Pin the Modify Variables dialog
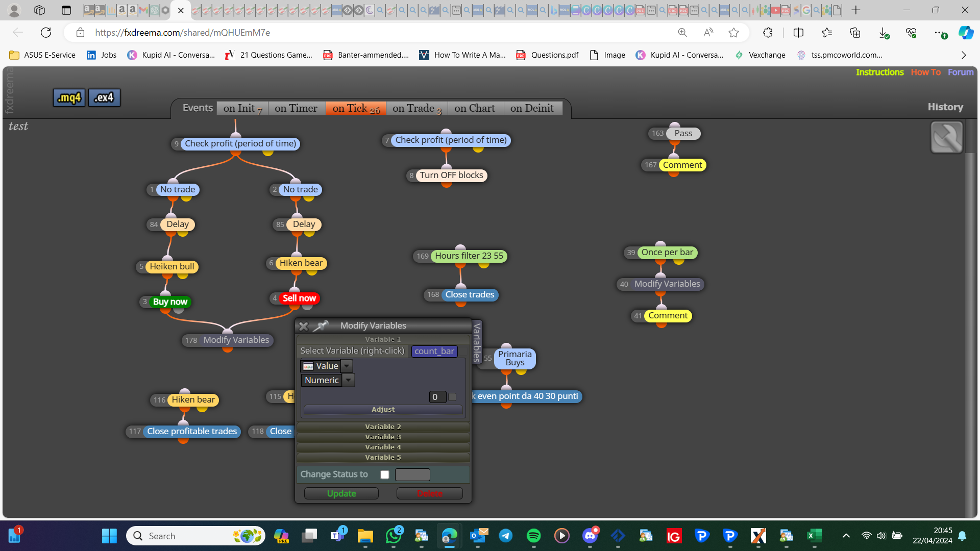Screen dimensions: 980x551 [321, 325]
